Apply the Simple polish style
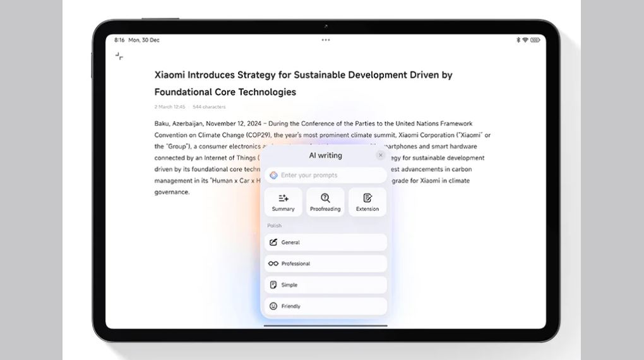Screen dimensions: 644x360 click(x=325, y=285)
